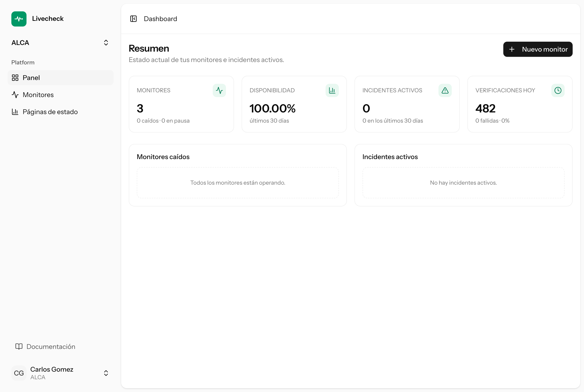
Task: Open Monitores in the sidebar
Action: point(60,95)
